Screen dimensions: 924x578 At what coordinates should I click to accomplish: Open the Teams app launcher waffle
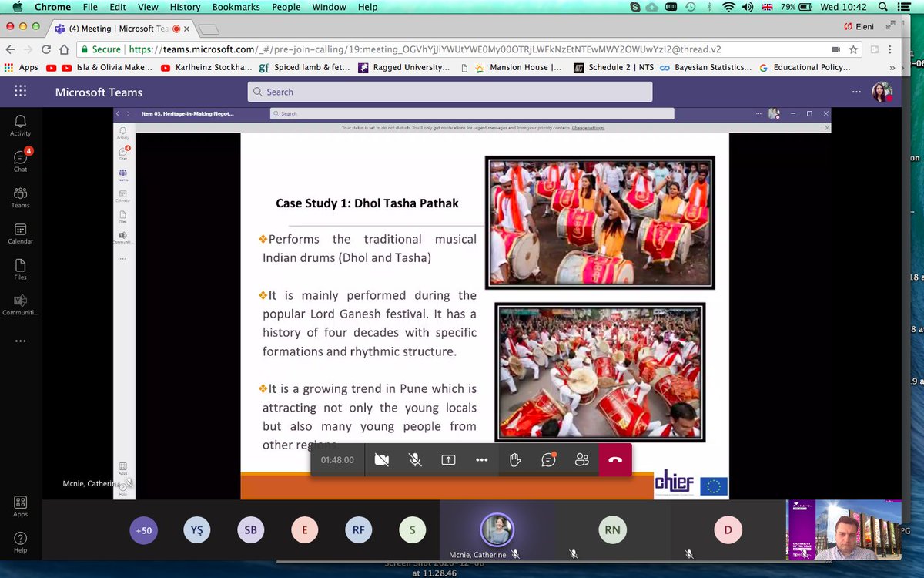click(20, 91)
